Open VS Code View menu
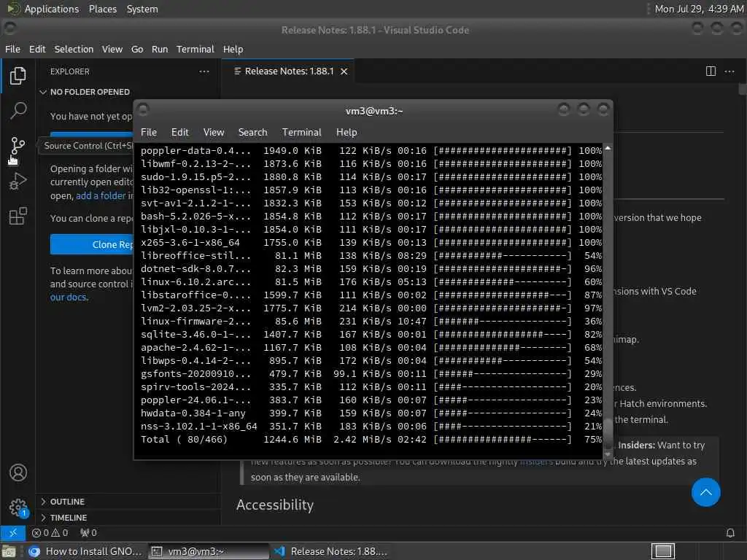747x560 pixels. 112,49
